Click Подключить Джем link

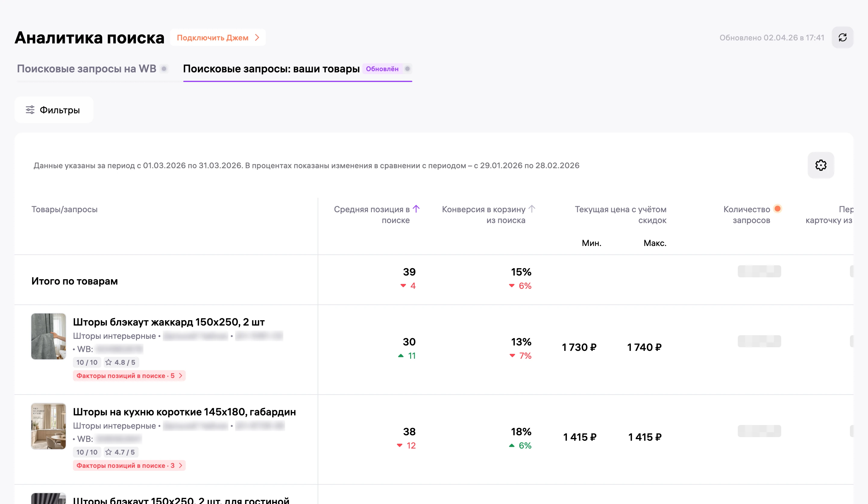click(218, 38)
